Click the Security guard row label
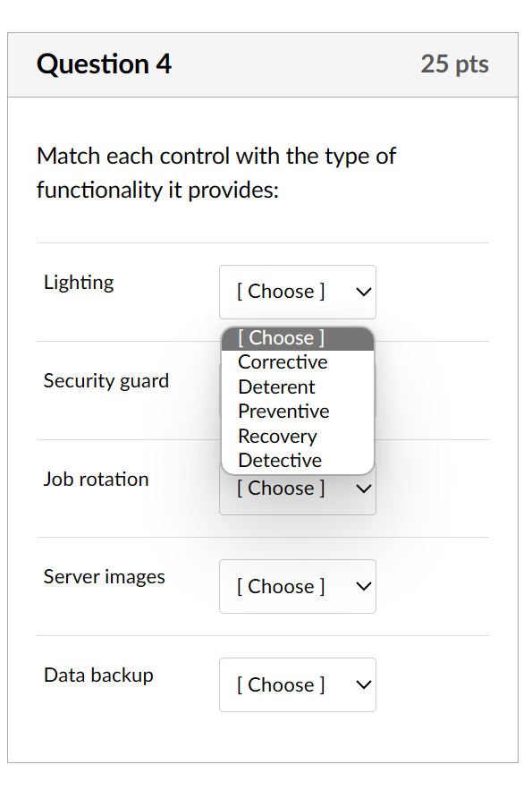 coord(106,380)
